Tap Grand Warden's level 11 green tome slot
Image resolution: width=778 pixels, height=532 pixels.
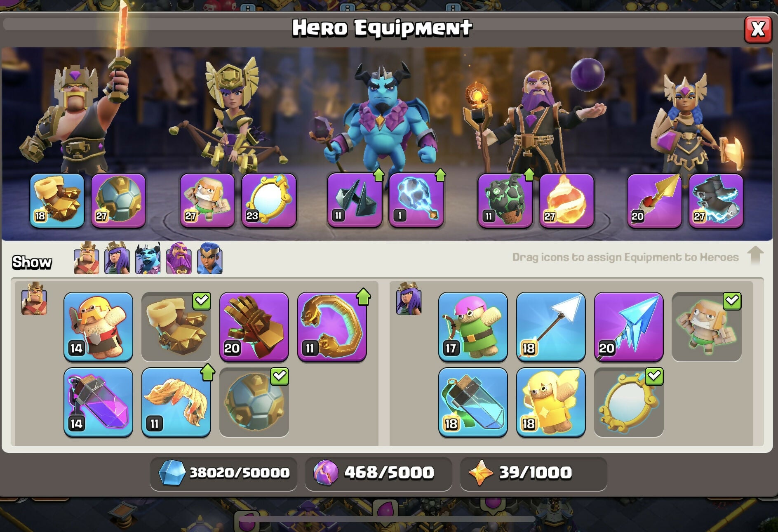pos(505,200)
